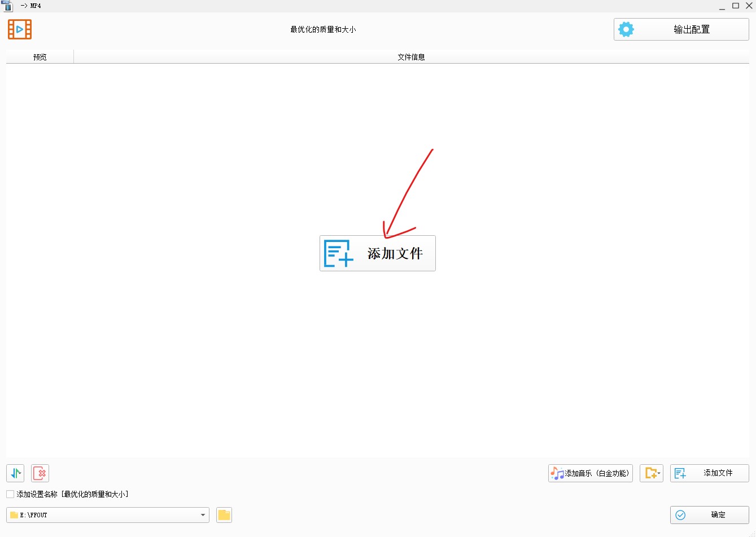Click the add folder icon button
The height and width of the screenshot is (537, 756).
click(651, 473)
